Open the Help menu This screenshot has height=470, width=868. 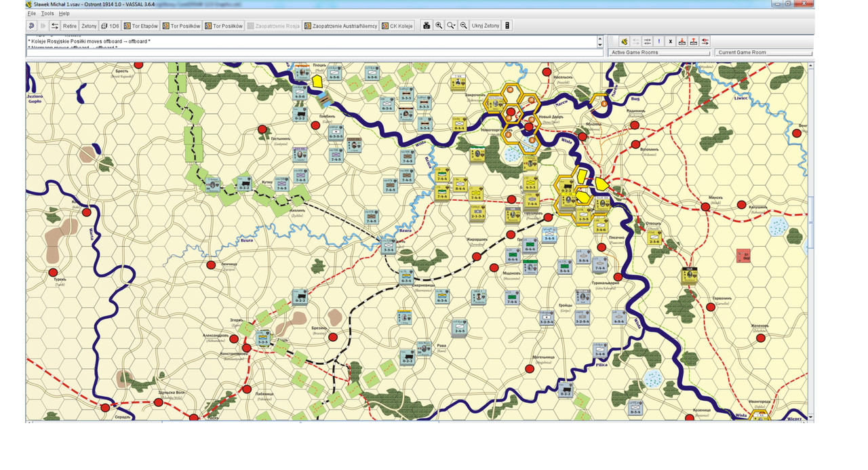click(64, 14)
